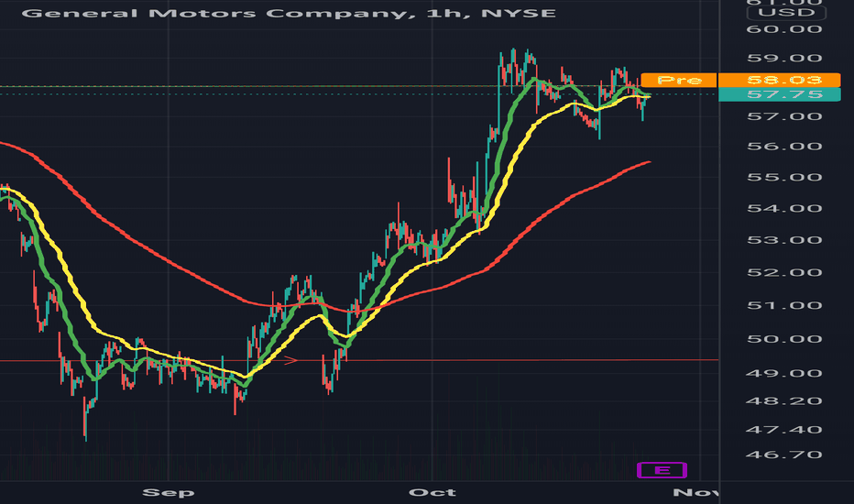Click the 52.00 price axis label
This screenshot has width=854, height=504.
(x=784, y=272)
